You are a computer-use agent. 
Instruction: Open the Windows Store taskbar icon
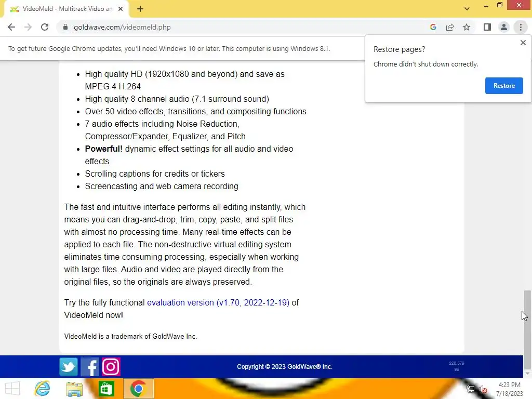(x=106, y=389)
